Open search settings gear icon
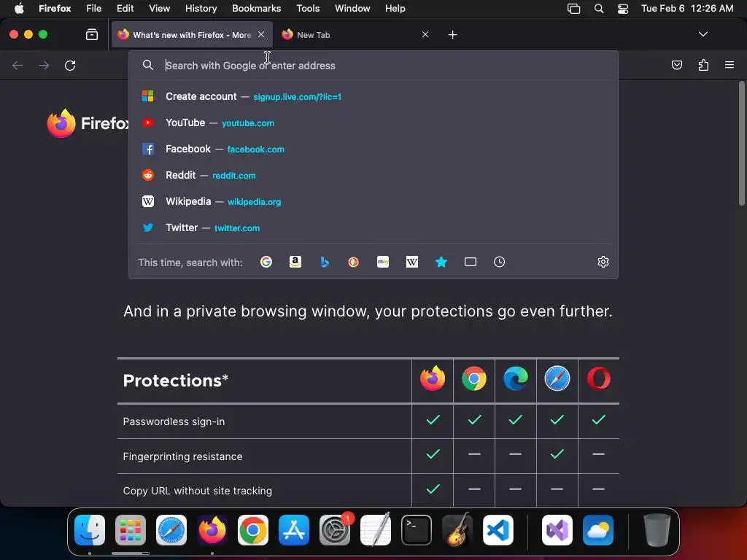The image size is (747, 560). (x=603, y=262)
